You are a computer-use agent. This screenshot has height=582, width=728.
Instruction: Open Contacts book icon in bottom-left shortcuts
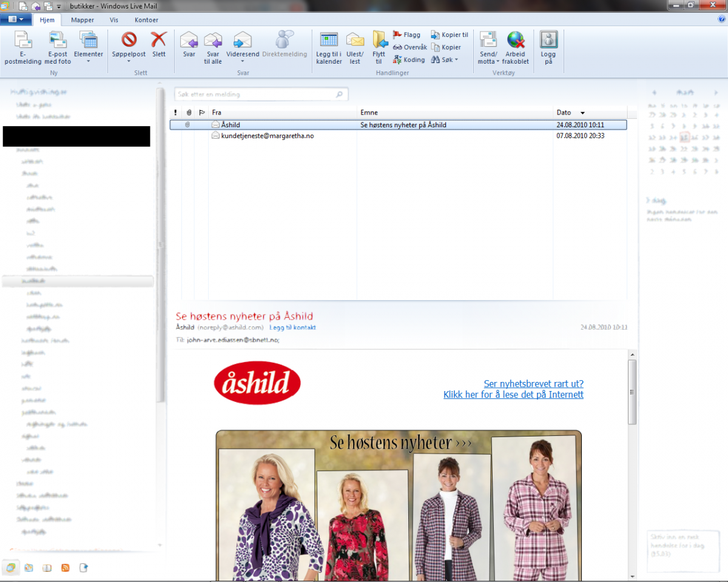47,568
